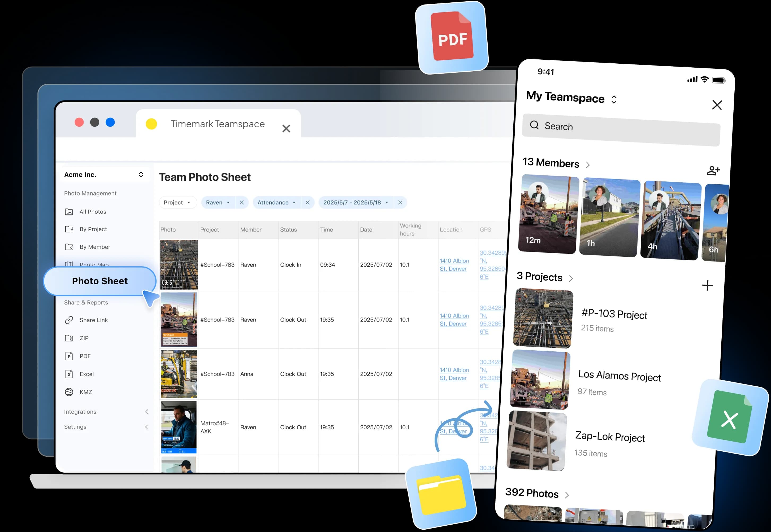
Task: Open GPS coordinates link in Clock In row
Action: pos(493,265)
